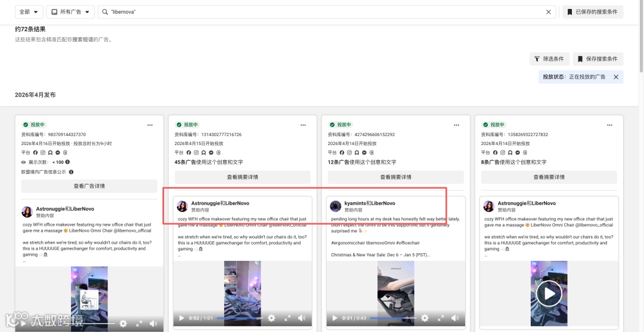Click Facebook platform icon on ad 1358269322727832
This screenshot has height=332, width=644.
(495, 153)
